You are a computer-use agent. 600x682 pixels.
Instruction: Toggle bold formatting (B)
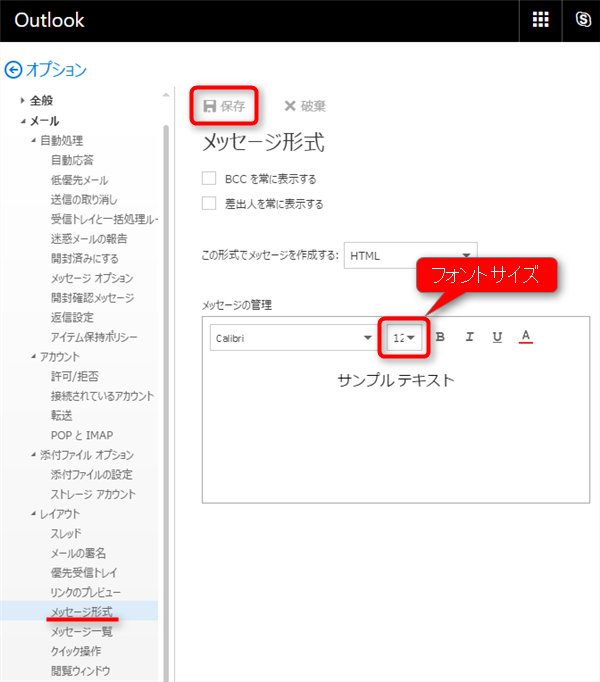tap(440, 337)
